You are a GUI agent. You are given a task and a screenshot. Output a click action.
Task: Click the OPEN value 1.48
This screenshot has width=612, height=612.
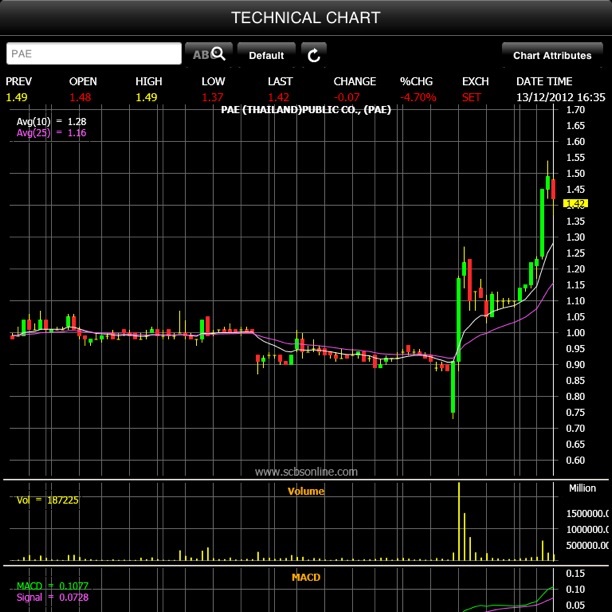(x=80, y=97)
